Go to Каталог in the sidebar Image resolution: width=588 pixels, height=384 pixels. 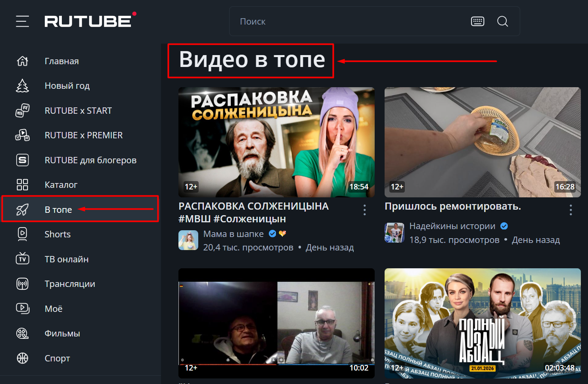tap(61, 185)
